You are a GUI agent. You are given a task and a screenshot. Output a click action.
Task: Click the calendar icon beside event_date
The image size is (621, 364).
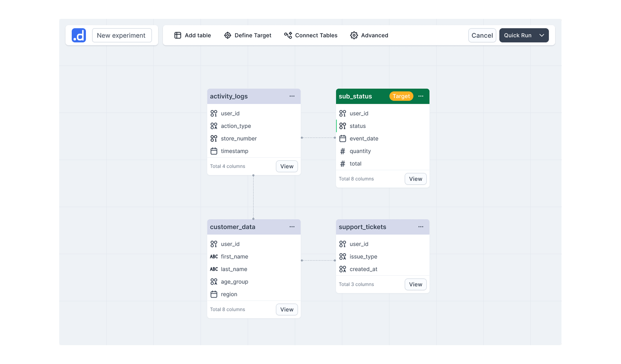(343, 139)
